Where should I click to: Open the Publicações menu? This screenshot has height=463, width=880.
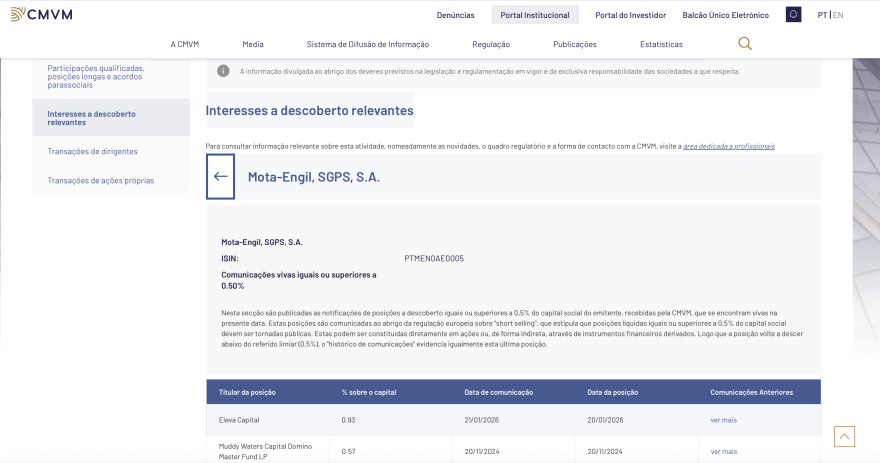coord(575,44)
